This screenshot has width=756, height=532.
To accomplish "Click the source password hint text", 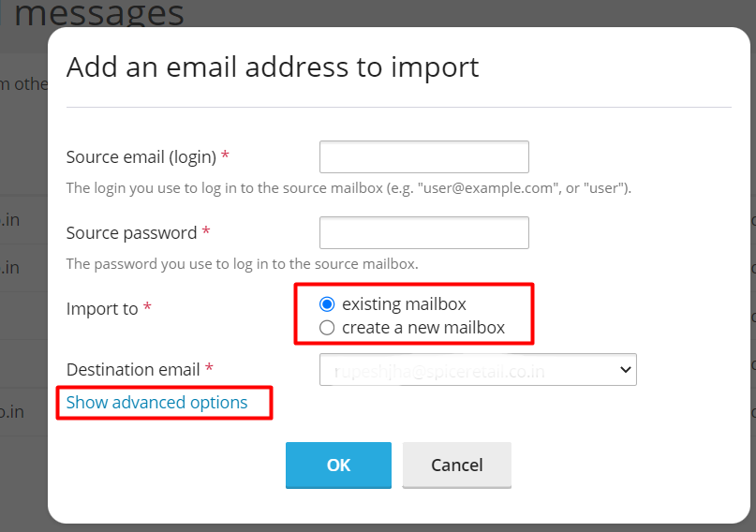I will [x=242, y=264].
